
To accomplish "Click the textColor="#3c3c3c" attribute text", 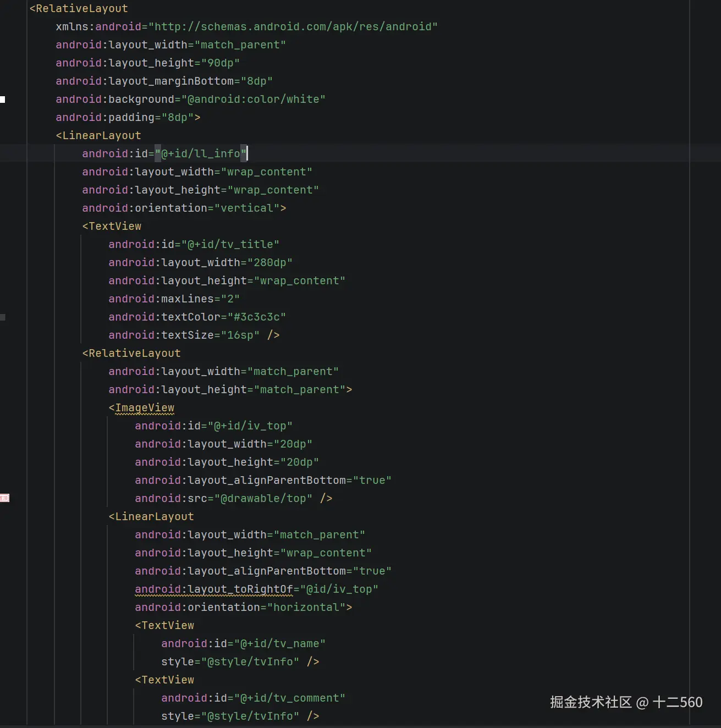I will click(x=197, y=317).
